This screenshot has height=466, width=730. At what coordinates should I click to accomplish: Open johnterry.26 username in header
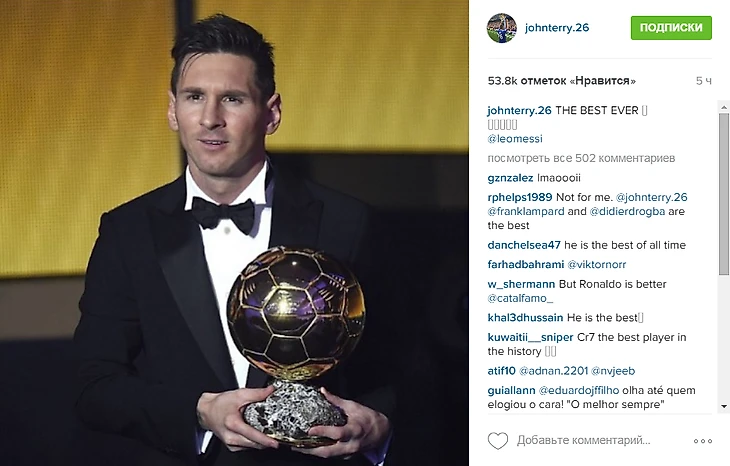[x=557, y=27]
